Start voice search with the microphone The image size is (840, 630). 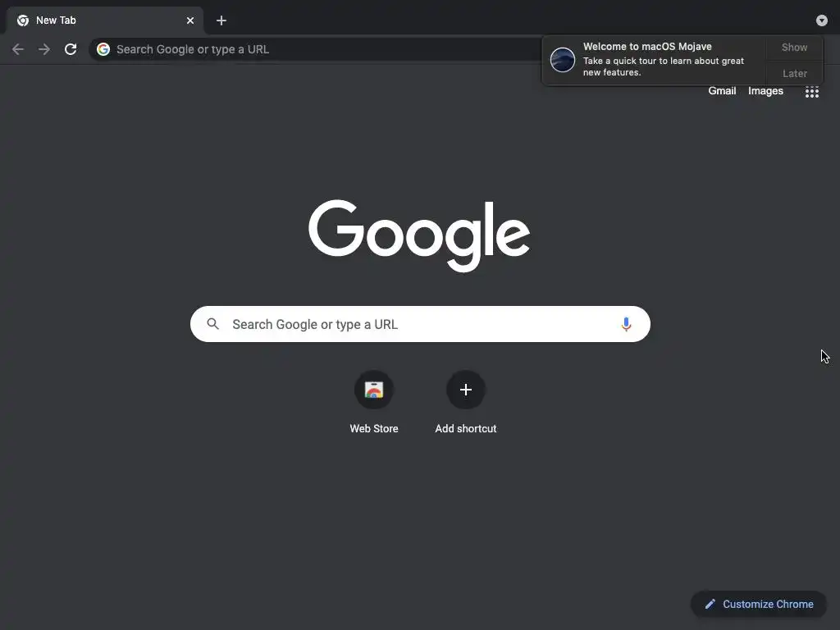click(x=626, y=324)
